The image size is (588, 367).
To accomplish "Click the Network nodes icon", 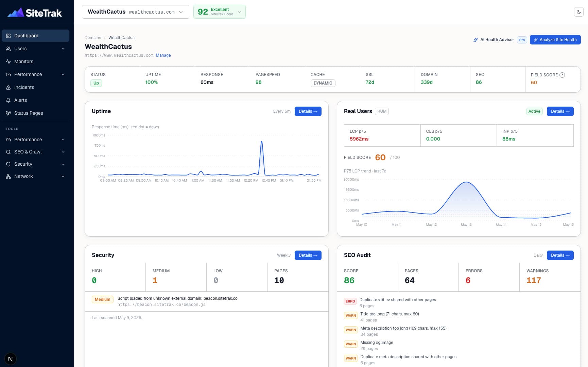I will click(8, 176).
